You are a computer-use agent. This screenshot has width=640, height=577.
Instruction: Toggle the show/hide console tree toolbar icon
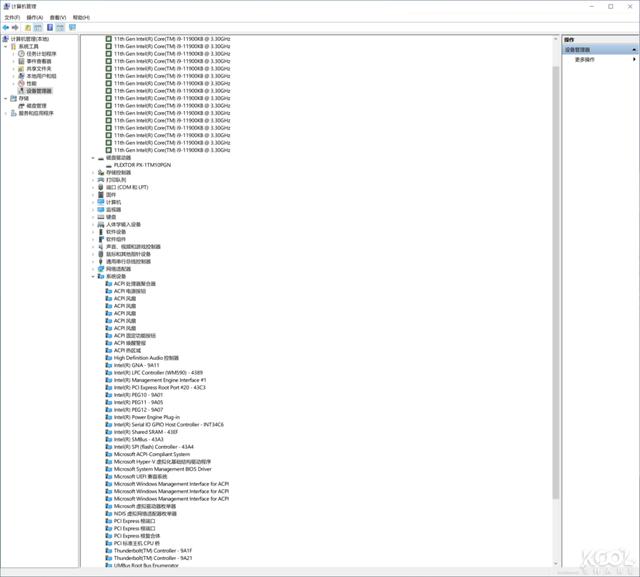coord(38,27)
